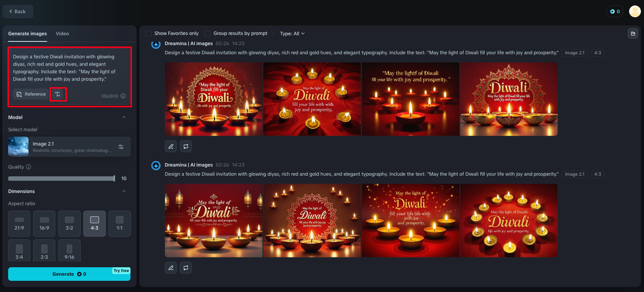Collapse the Dimensions section
The width and height of the screenshot is (644, 292).
[x=124, y=191]
